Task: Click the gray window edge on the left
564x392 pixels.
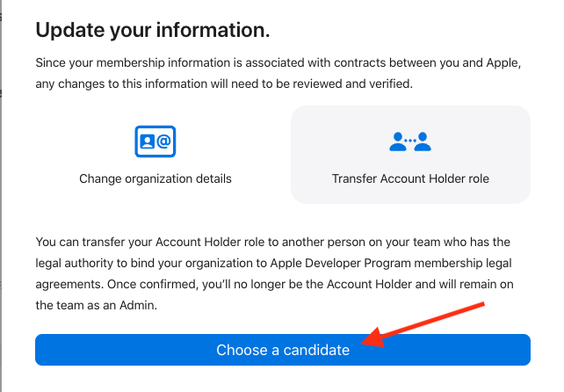Action: click(1, 196)
